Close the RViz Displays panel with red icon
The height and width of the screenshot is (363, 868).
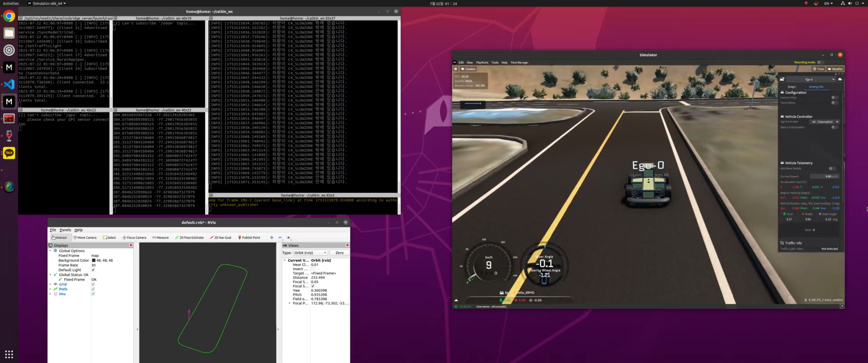pos(131,245)
